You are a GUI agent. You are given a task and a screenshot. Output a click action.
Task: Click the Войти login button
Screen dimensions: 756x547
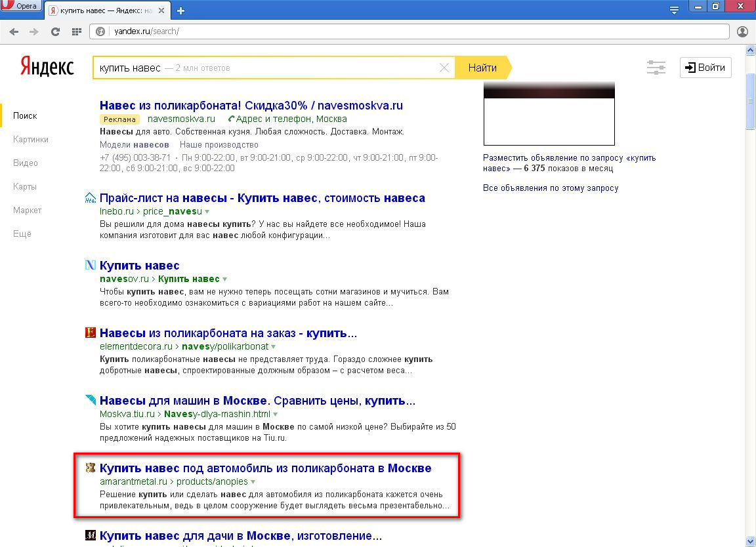point(705,68)
